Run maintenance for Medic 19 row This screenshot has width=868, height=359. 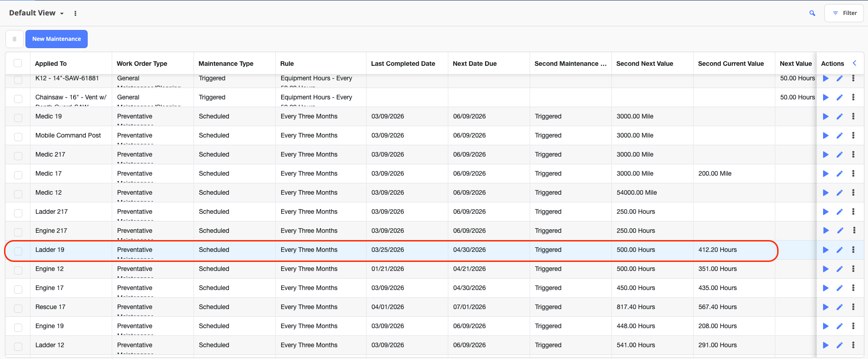pos(826,117)
